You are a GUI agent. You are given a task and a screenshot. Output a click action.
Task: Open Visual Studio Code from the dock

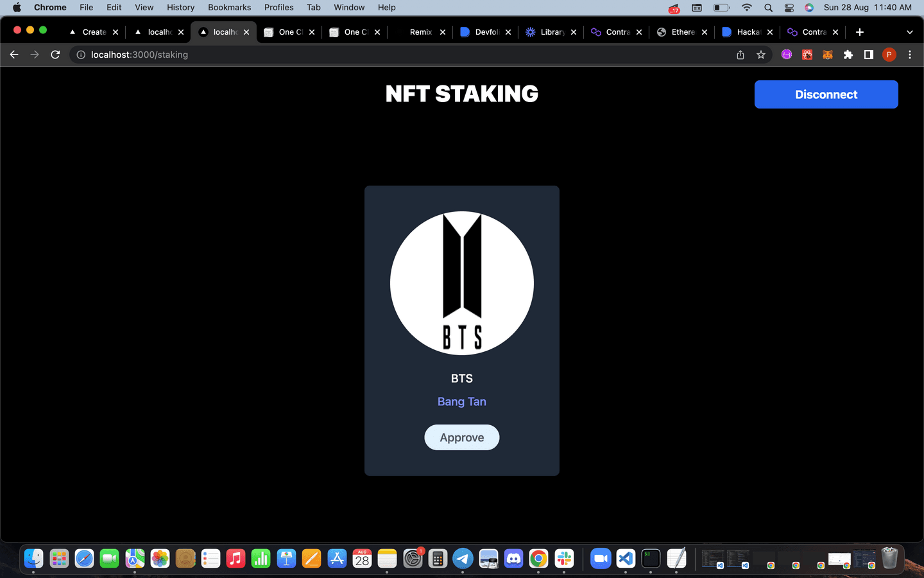[626, 559]
